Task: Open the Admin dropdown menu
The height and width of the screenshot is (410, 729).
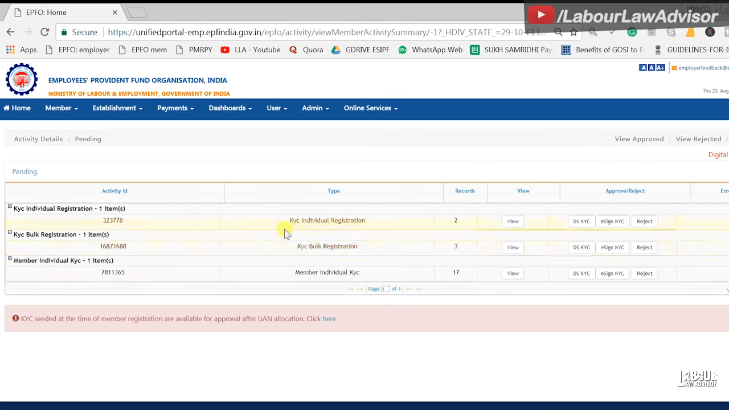Action: 315,108
